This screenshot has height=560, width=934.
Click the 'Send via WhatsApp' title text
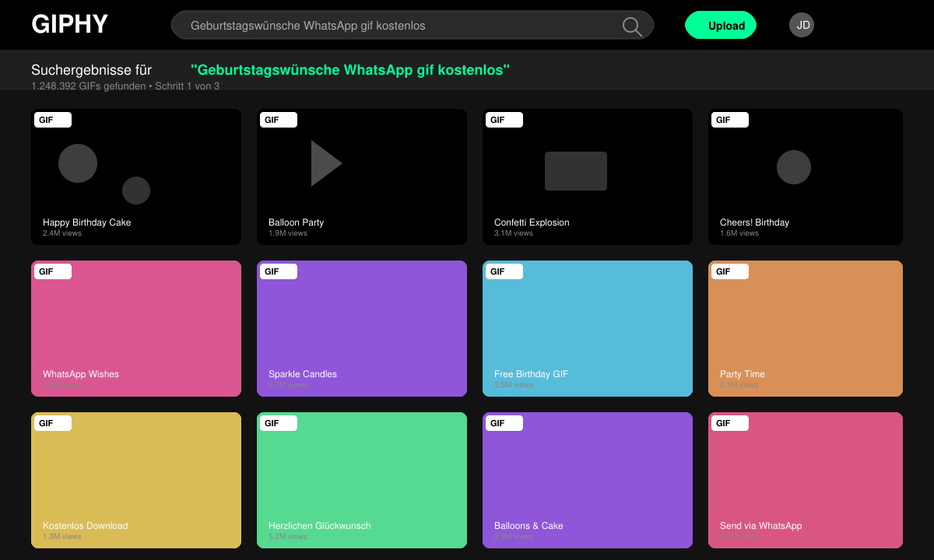click(760, 526)
